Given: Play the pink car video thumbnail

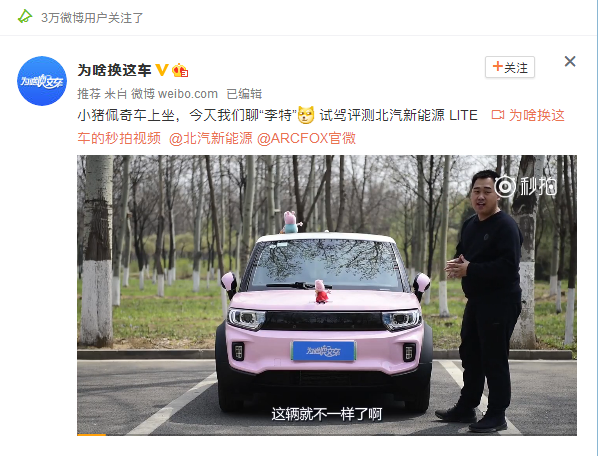Looking at the screenshot, I should (327, 295).
